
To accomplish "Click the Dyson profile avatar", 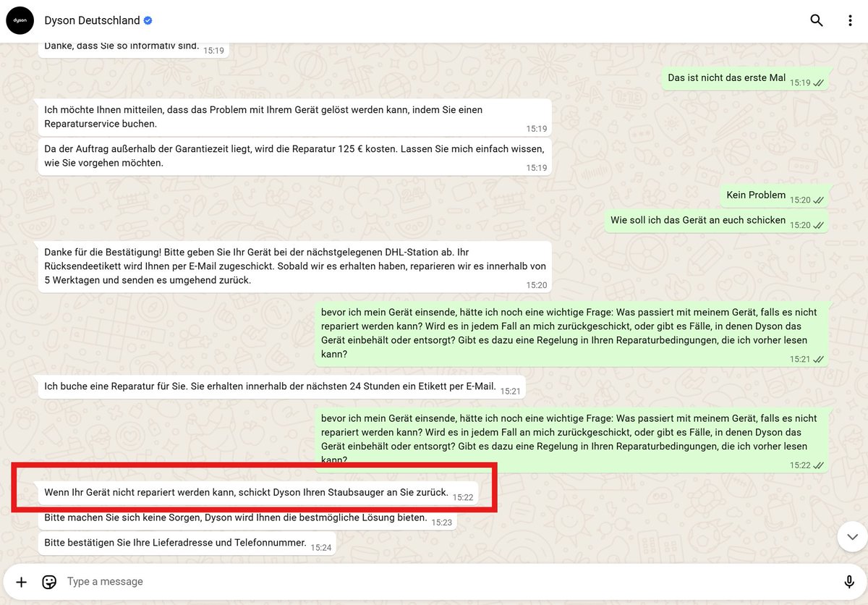I will pos(20,20).
